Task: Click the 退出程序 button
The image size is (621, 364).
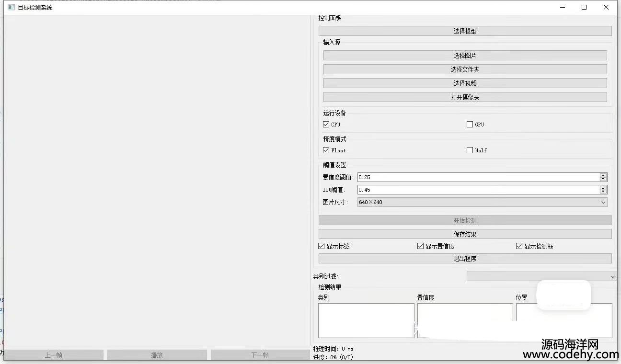Action: click(x=465, y=259)
